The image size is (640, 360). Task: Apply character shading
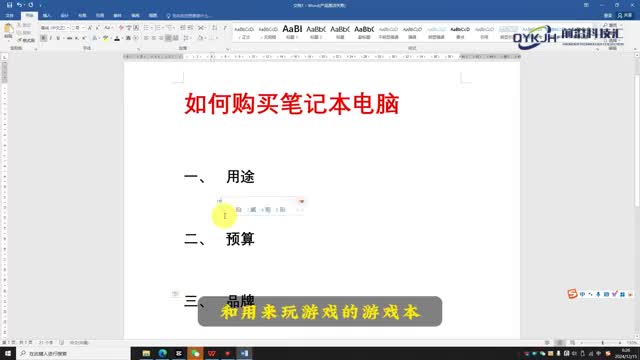128,38
